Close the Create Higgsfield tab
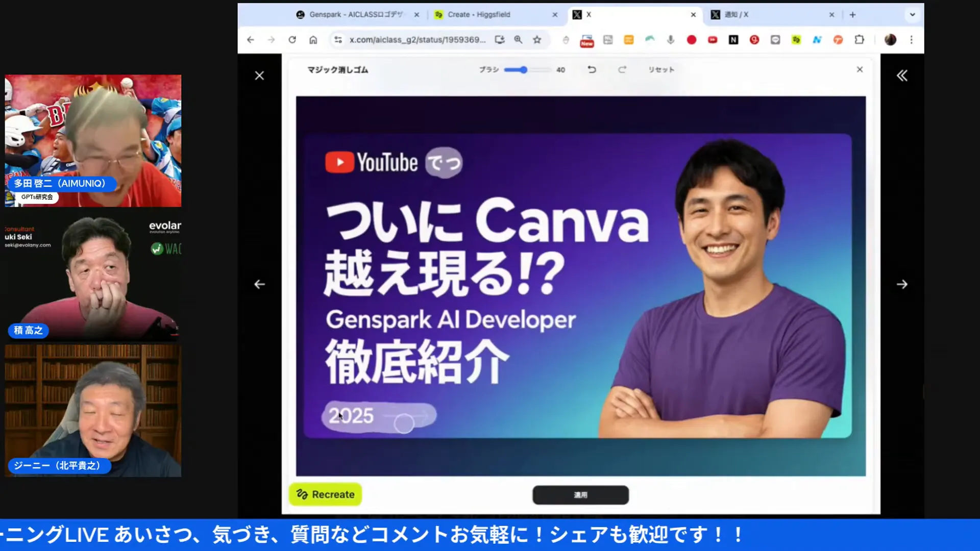This screenshot has height=551, width=980. [x=555, y=15]
